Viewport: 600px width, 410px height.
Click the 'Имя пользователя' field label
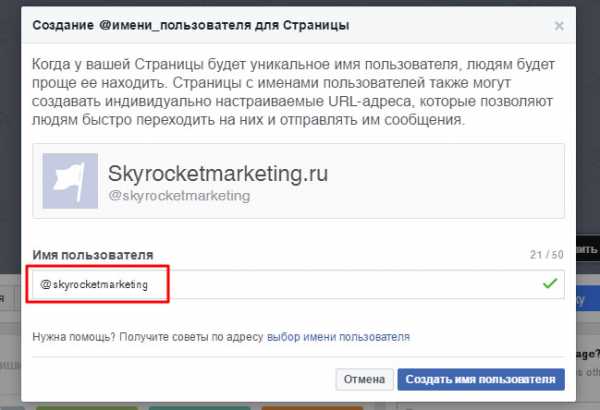click(93, 255)
